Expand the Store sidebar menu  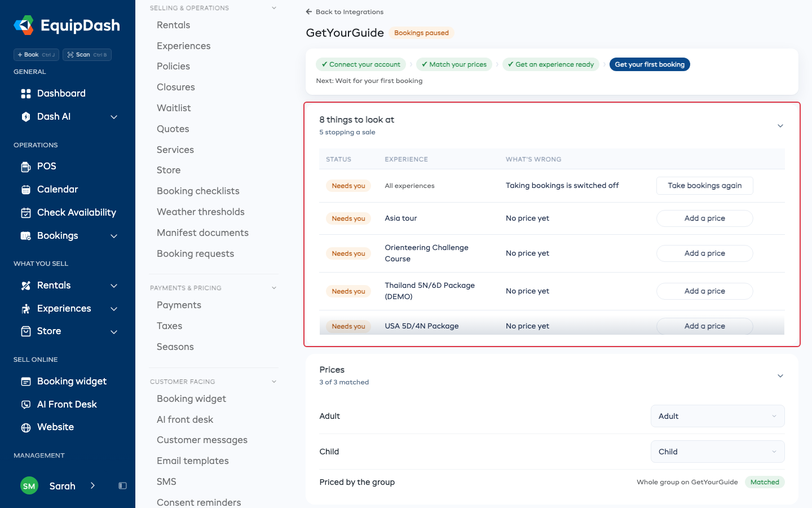point(114,332)
